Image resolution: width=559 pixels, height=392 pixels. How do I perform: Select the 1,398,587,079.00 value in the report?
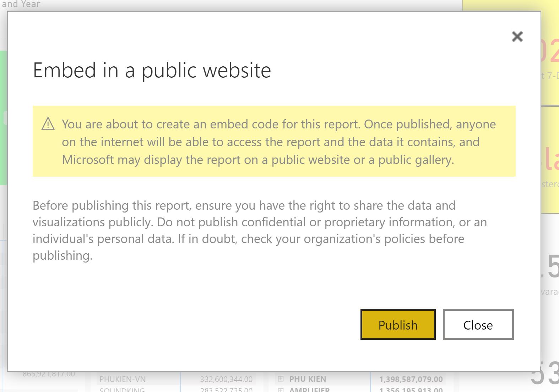click(411, 379)
